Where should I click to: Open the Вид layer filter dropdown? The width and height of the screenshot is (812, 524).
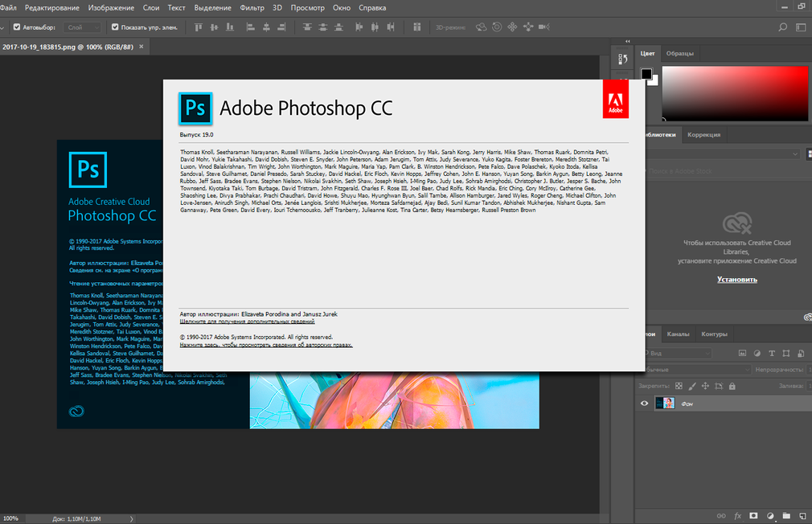678,353
